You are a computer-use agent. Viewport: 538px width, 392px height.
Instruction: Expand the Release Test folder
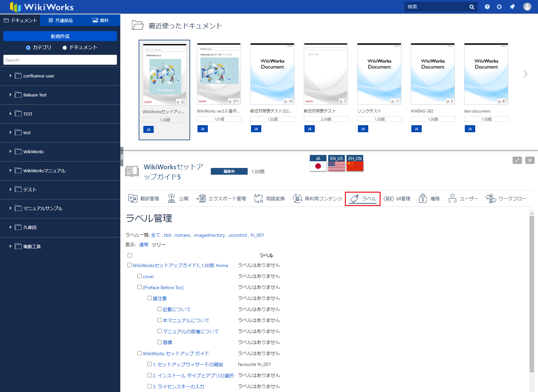click(x=10, y=95)
